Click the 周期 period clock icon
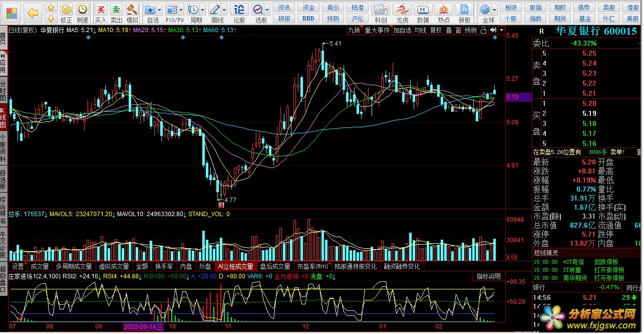The width and height of the screenshot is (644, 334). tap(193, 9)
